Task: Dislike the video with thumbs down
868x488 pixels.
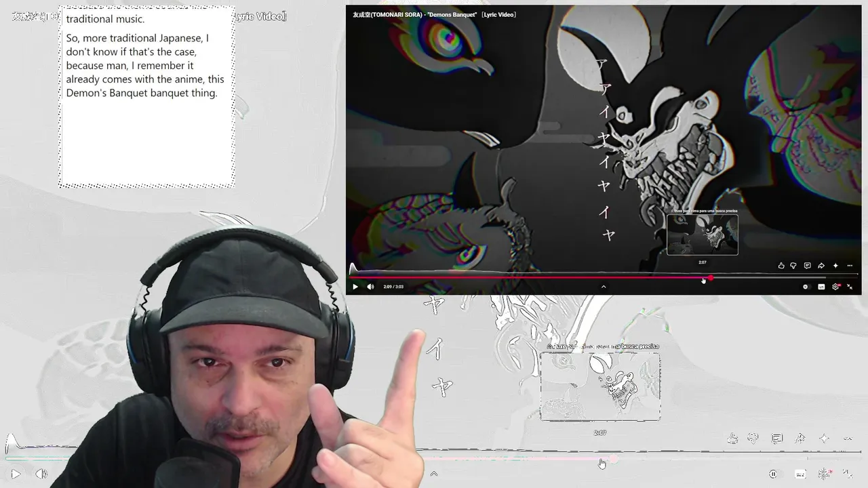Action: pos(793,266)
